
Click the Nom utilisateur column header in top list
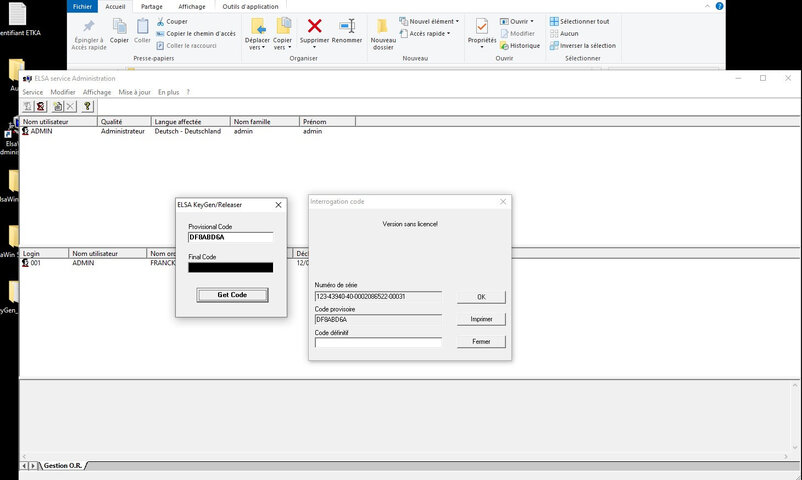pyautogui.click(x=58, y=122)
